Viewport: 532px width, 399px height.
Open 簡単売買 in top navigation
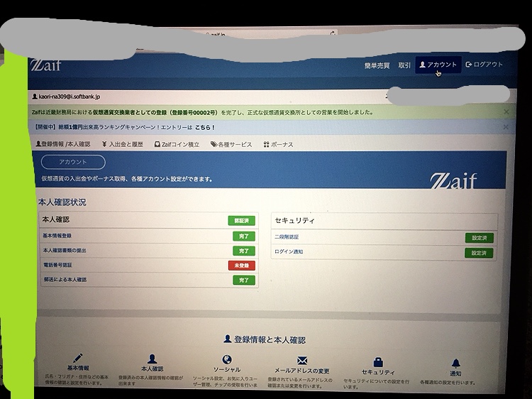click(377, 65)
